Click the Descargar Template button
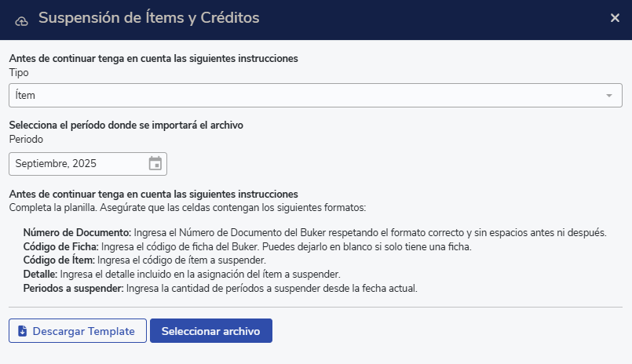This screenshot has width=632, height=364. point(77,331)
